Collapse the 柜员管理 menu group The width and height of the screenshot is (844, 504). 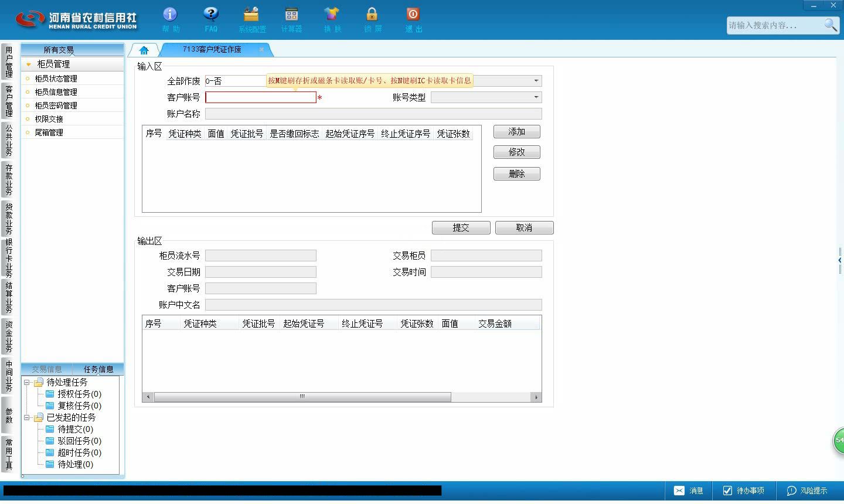(x=28, y=64)
